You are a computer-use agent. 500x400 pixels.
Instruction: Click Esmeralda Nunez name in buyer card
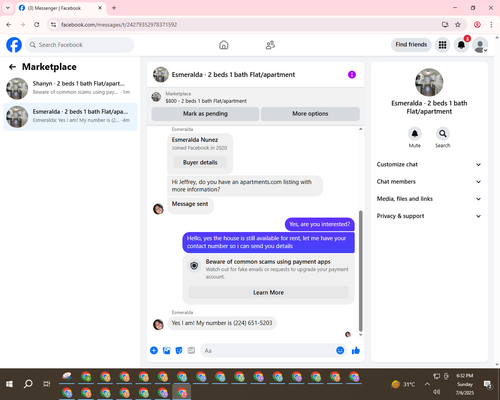[195, 140]
